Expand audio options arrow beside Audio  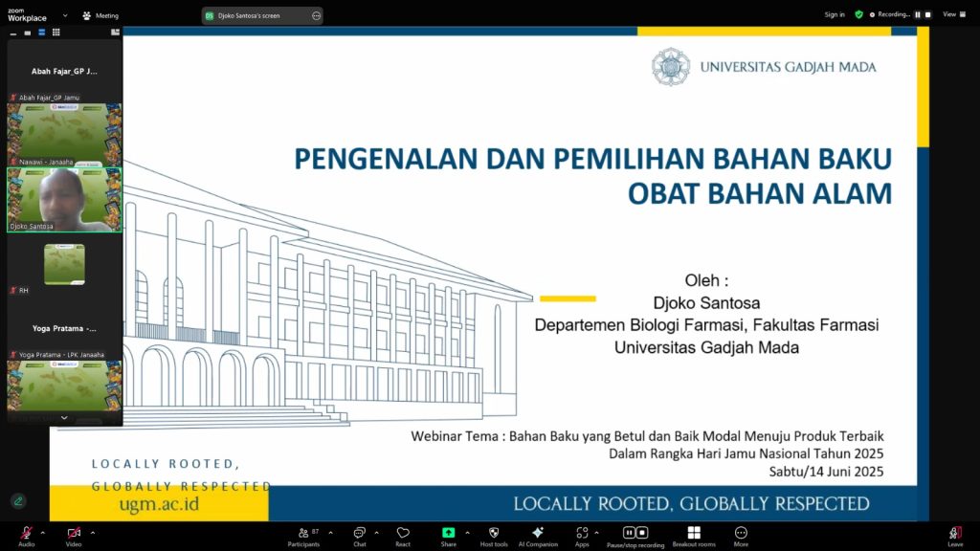(x=44, y=532)
